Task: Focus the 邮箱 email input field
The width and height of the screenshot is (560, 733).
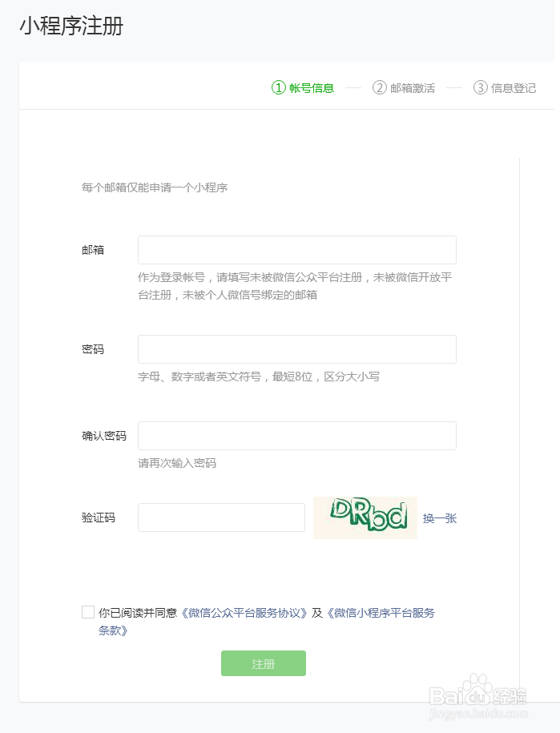Action: (297, 250)
